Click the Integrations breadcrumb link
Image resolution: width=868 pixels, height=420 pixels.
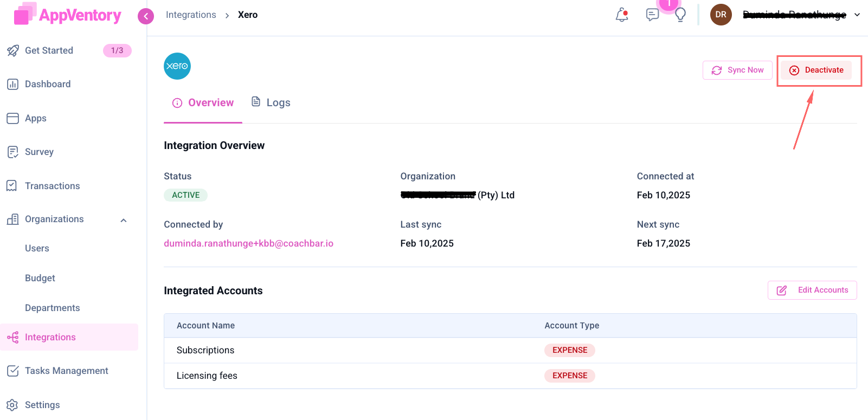click(x=191, y=15)
